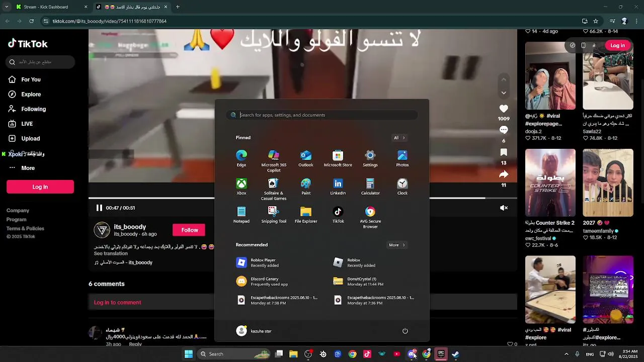644x362 pixels.
Task: Open Following in TikTok sidebar
Action: point(33,109)
